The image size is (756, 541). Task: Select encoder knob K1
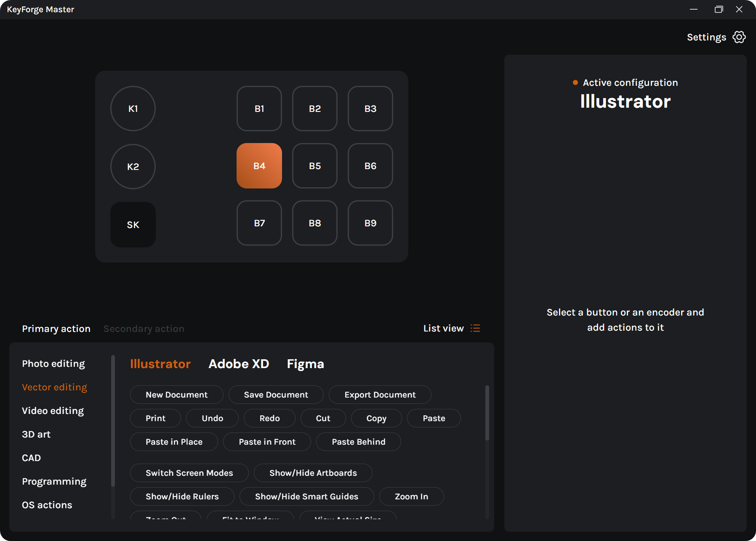133,109
